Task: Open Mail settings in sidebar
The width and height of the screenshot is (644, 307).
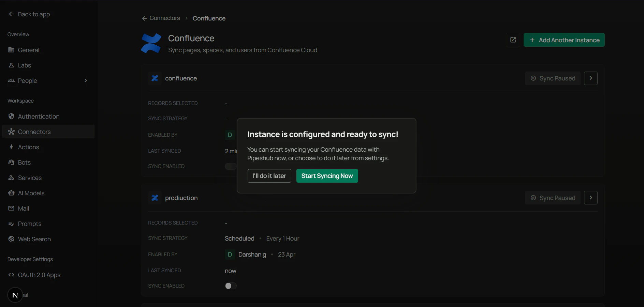Action: (x=48, y=208)
